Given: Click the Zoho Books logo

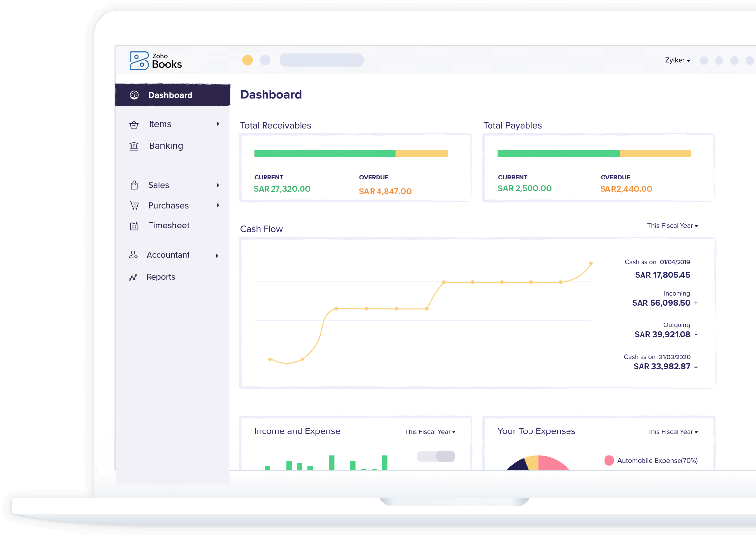Looking at the screenshot, I should (155, 60).
